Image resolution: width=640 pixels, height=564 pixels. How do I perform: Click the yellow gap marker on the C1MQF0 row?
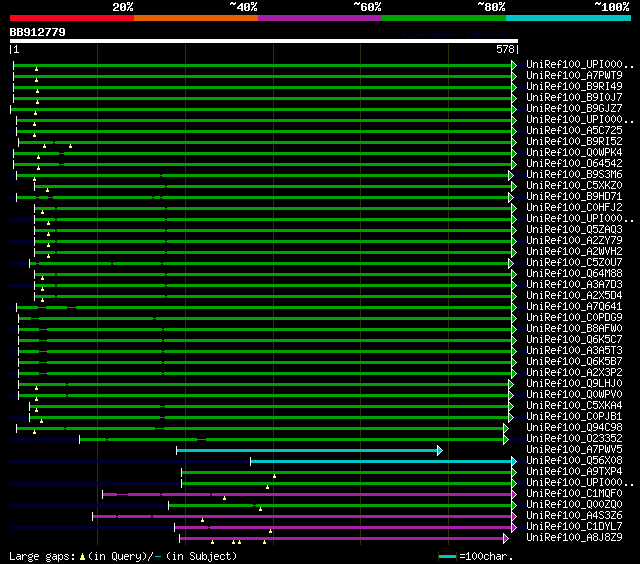(224, 497)
